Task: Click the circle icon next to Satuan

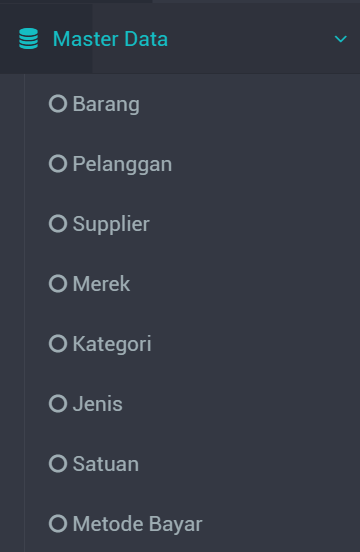Action: (58, 463)
